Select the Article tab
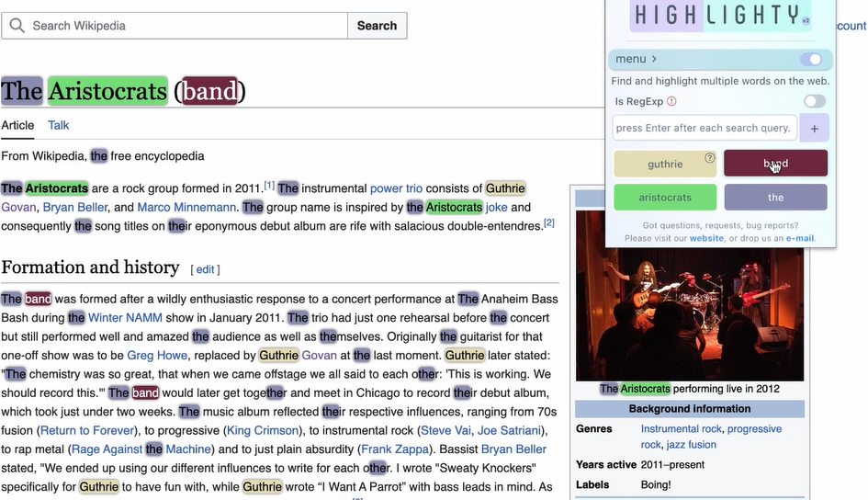The width and height of the screenshot is (868, 500). (x=17, y=125)
